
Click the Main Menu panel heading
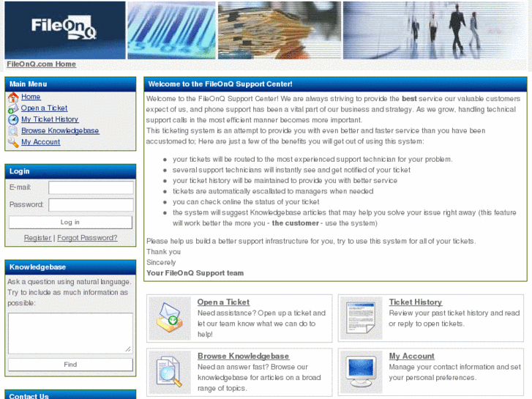pos(28,84)
